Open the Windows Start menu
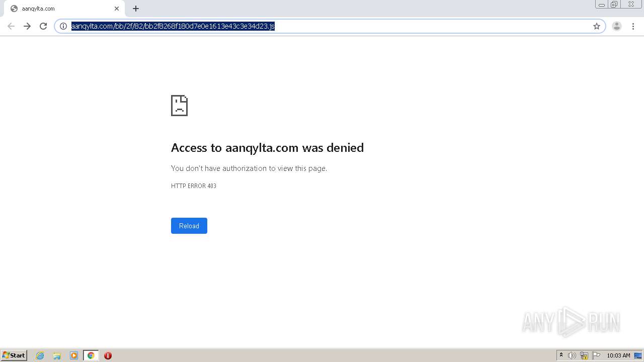Screen dimensions: 644x362 coord(14,355)
